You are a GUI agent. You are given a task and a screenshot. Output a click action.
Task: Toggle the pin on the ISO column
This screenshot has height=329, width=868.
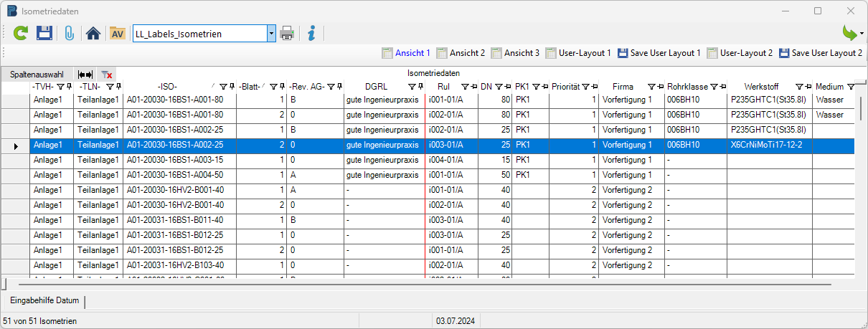tap(232, 87)
